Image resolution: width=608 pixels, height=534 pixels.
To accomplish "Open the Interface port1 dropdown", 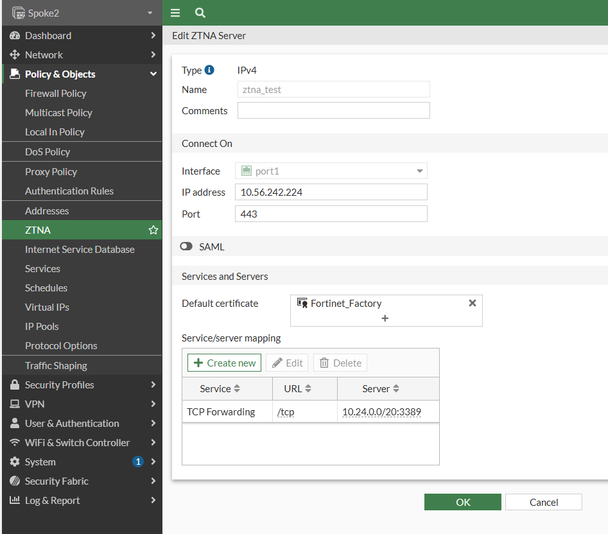I will [331, 171].
